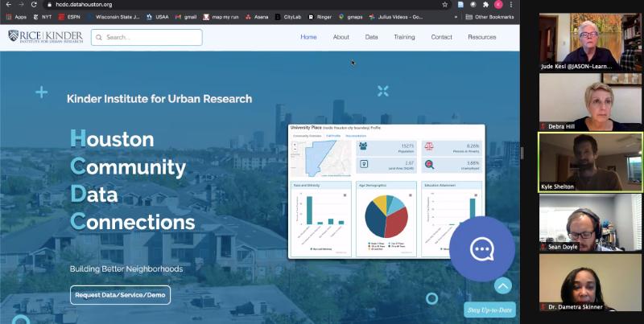Select Debra Hill's video tile
Screen dimensions: 644x324
(x=591, y=102)
